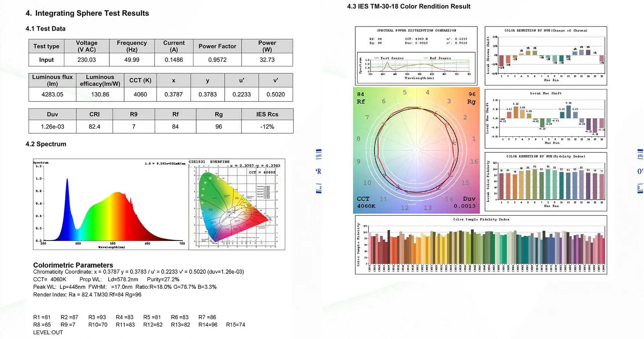Click the "R10=70" value
This screenshot has width=644, height=339.
pyautogui.click(x=98, y=325)
